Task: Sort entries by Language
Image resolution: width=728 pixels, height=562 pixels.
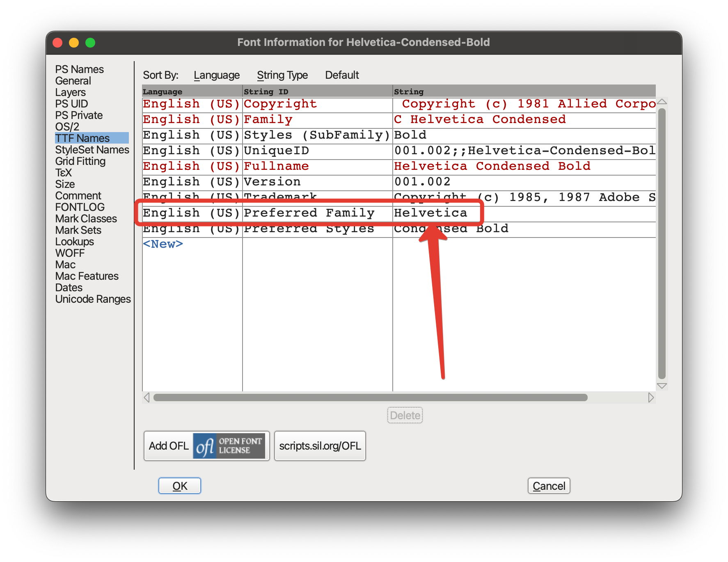Action: click(217, 75)
